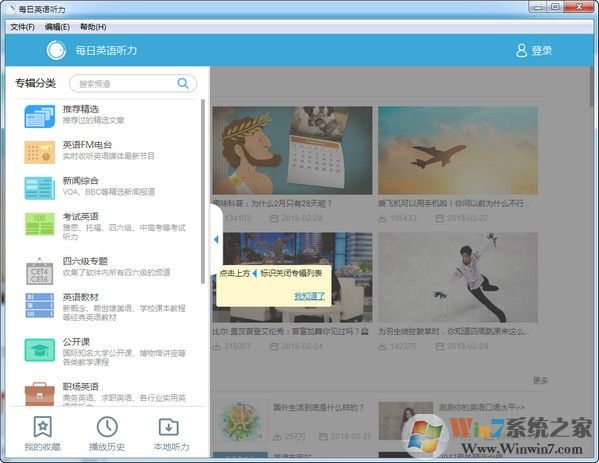Open the colorful food plate thumbnail

tap(240, 421)
